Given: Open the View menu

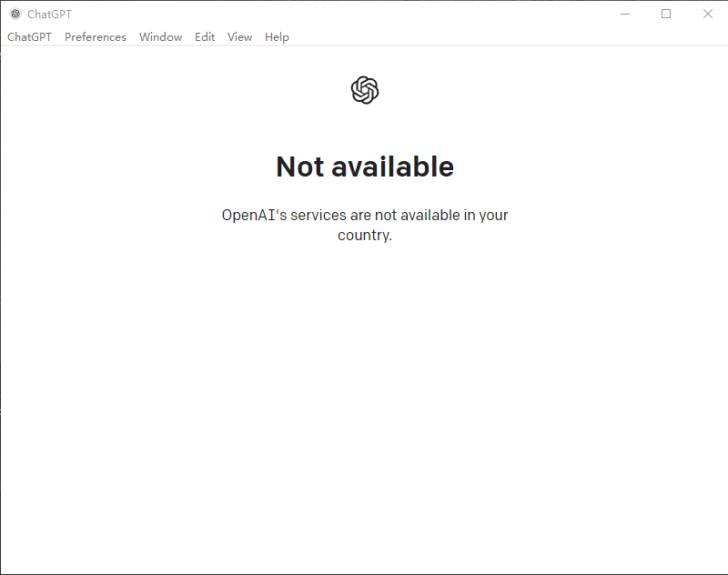Looking at the screenshot, I should pyautogui.click(x=239, y=37).
